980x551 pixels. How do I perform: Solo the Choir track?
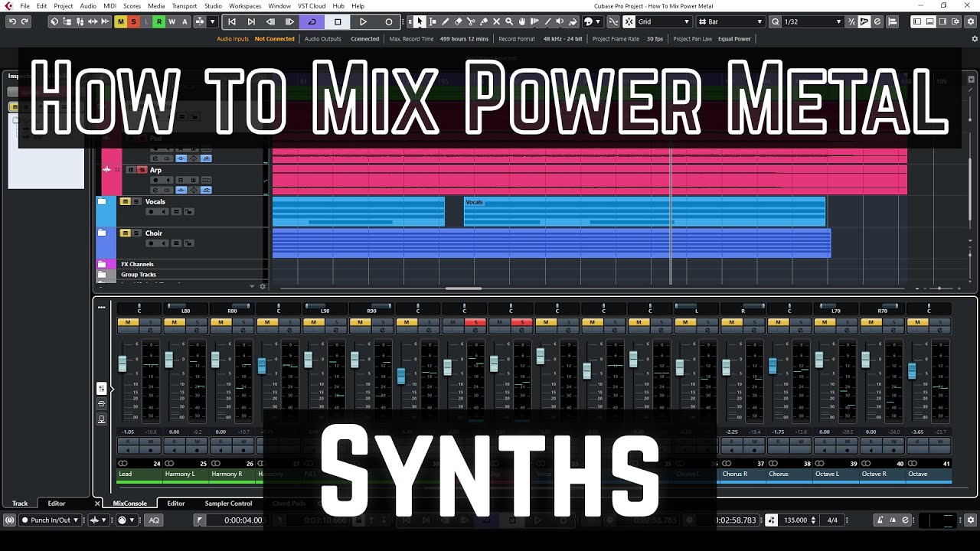136,233
